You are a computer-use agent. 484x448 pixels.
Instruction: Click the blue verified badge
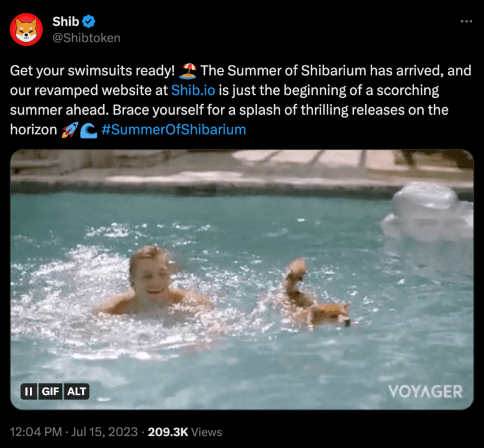coord(89,21)
